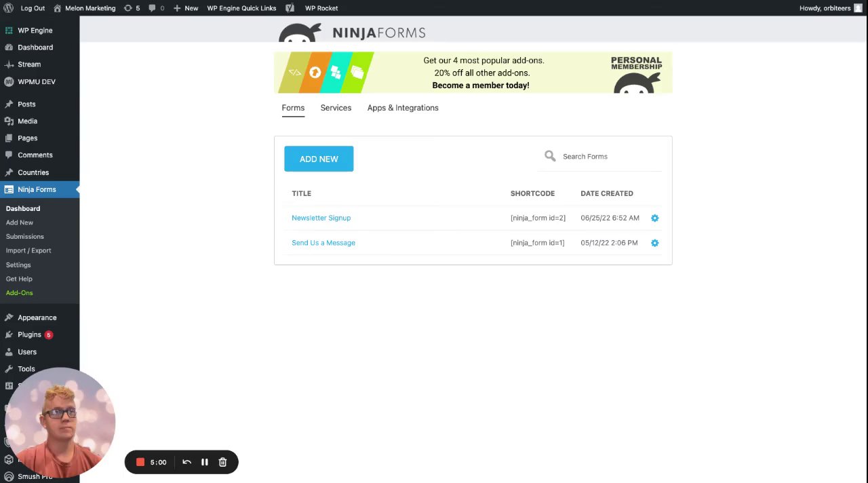Click the Yoast SEO icon in admin bar
Viewport: 868px width, 483px height.
tap(290, 8)
